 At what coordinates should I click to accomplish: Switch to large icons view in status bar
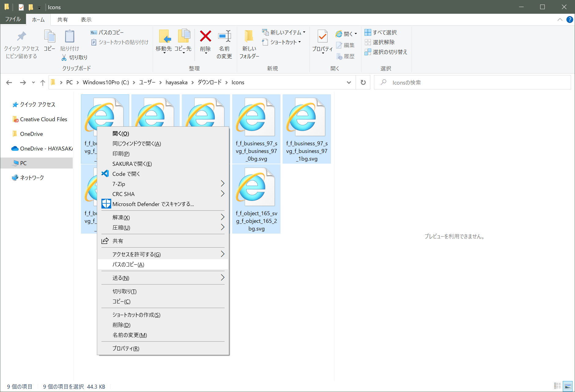tap(568, 386)
